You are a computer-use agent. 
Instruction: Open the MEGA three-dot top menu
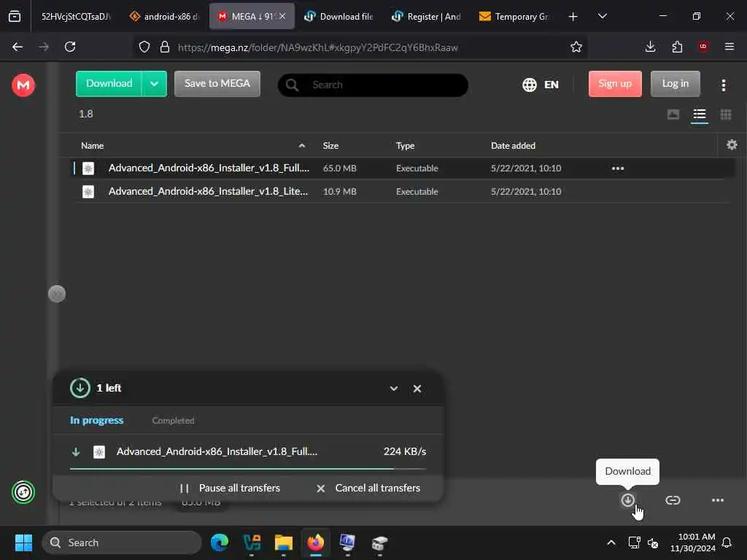coord(723,85)
